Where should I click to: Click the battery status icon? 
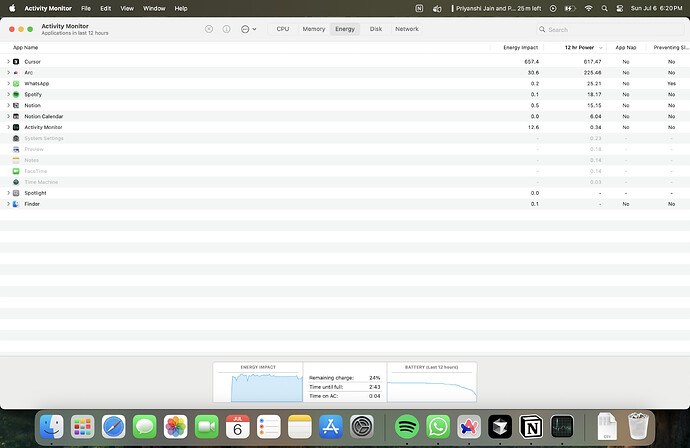click(570, 8)
